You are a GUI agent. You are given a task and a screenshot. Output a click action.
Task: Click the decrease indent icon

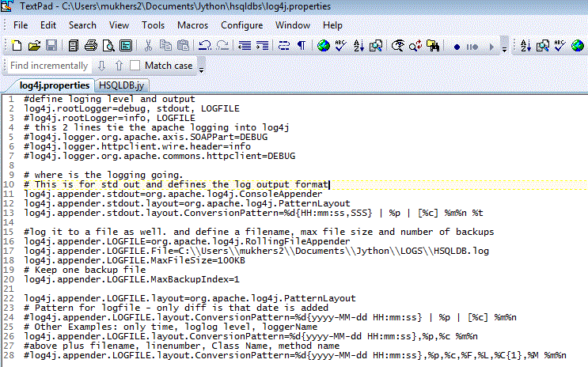[x=245, y=46]
